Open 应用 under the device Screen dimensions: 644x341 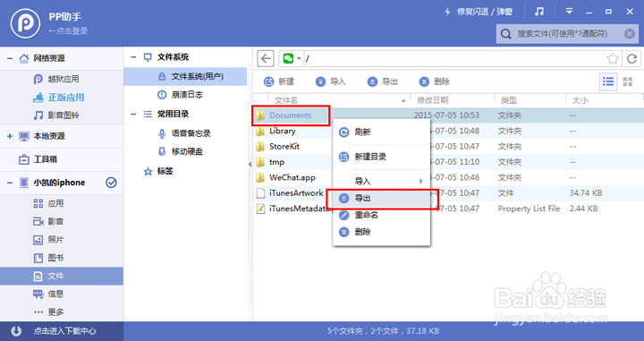(x=48, y=203)
